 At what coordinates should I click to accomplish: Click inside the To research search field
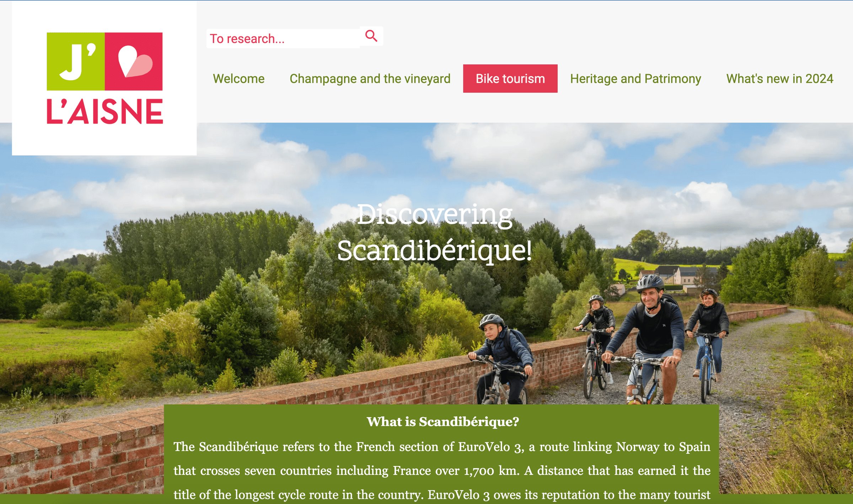[283, 38]
